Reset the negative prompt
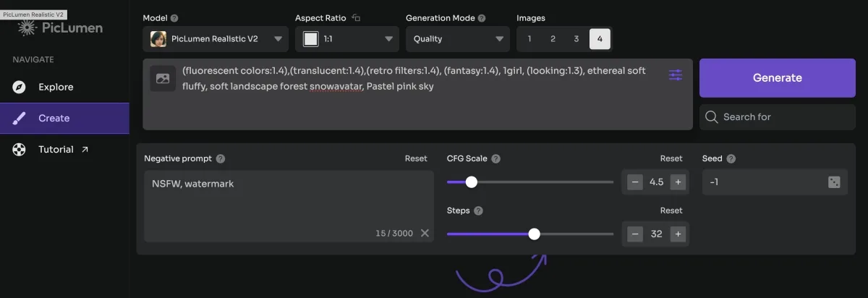 [x=416, y=158]
